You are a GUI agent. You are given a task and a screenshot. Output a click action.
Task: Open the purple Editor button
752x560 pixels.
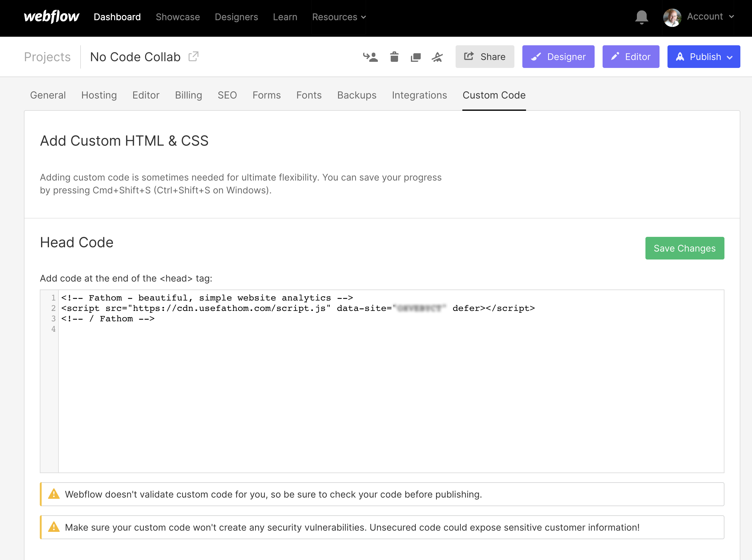pos(630,57)
